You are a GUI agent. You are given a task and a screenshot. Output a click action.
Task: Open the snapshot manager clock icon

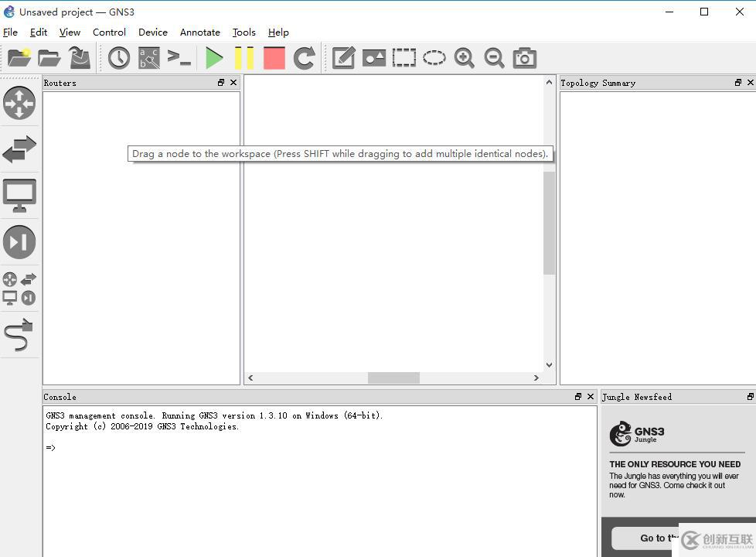pos(118,58)
